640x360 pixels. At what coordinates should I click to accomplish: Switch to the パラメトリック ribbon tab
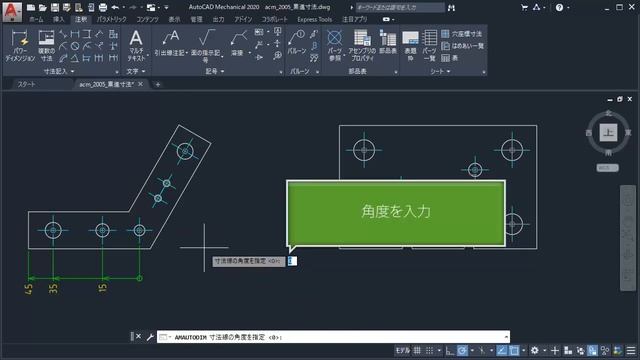click(x=111, y=19)
